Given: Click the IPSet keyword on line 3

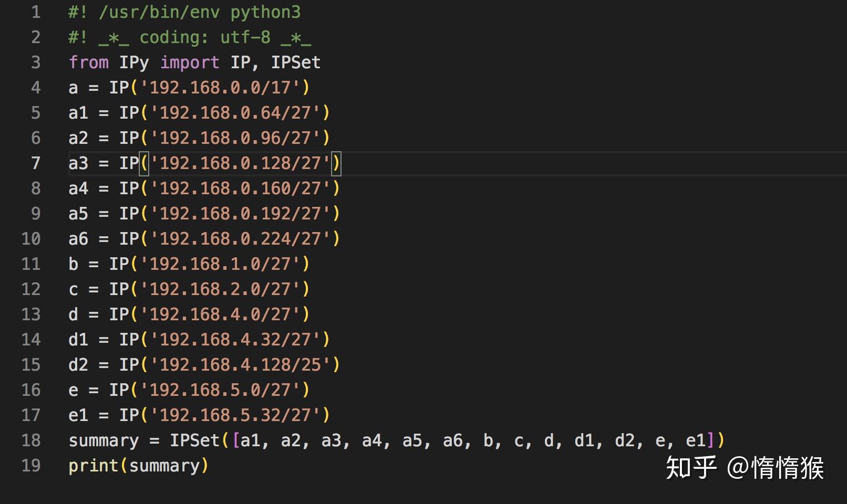Looking at the screenshot, I should [295, 62].
